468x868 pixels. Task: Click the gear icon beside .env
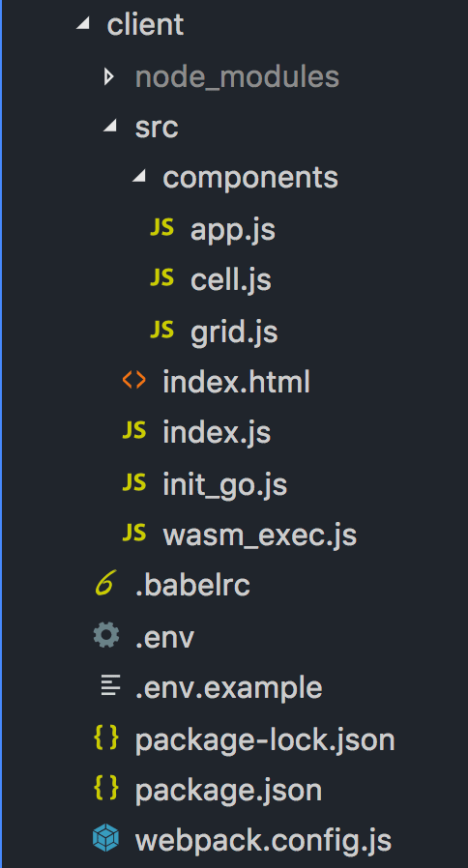click(106, 635)
